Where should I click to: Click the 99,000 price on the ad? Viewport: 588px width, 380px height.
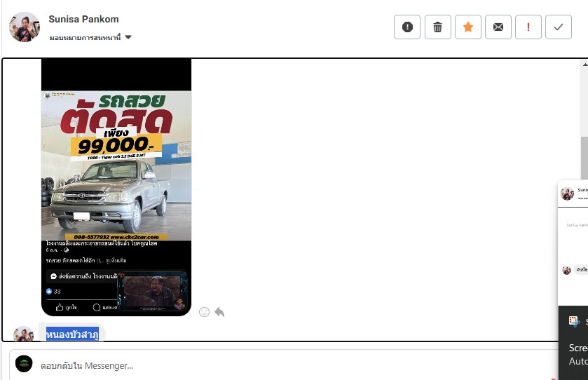[x=116, y=146]
